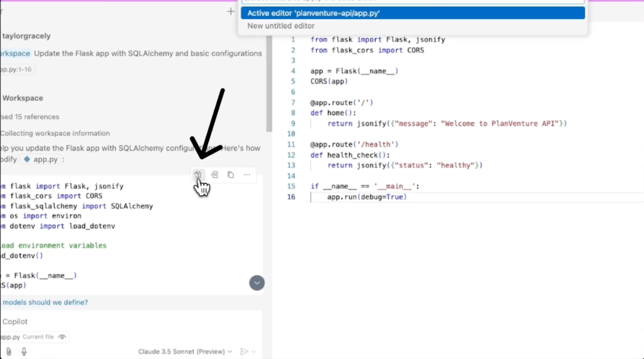Click the Apply in Editor icon

(197, 174)
